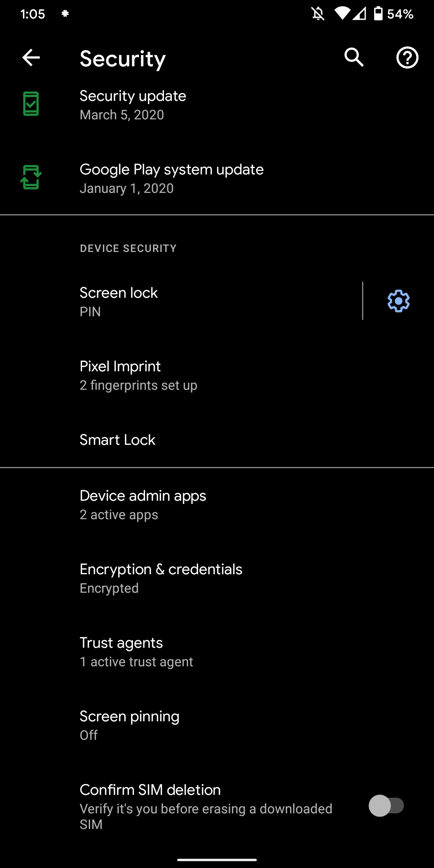Open search in Settings
This screenshot has height=868, width=434.
[x=354, y=58]
